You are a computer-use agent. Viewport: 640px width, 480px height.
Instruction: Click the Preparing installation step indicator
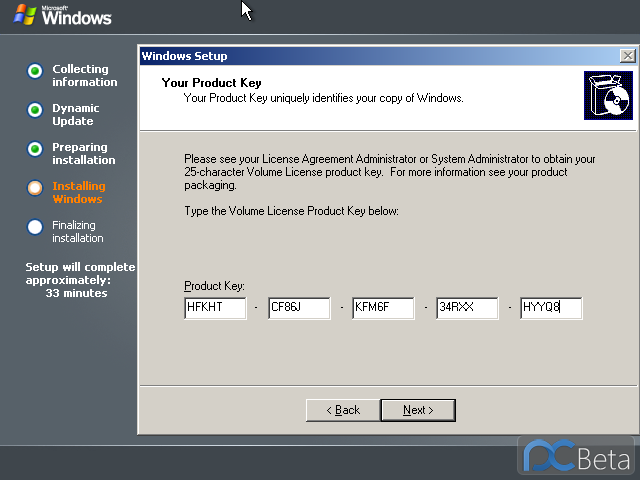[35, 149]
